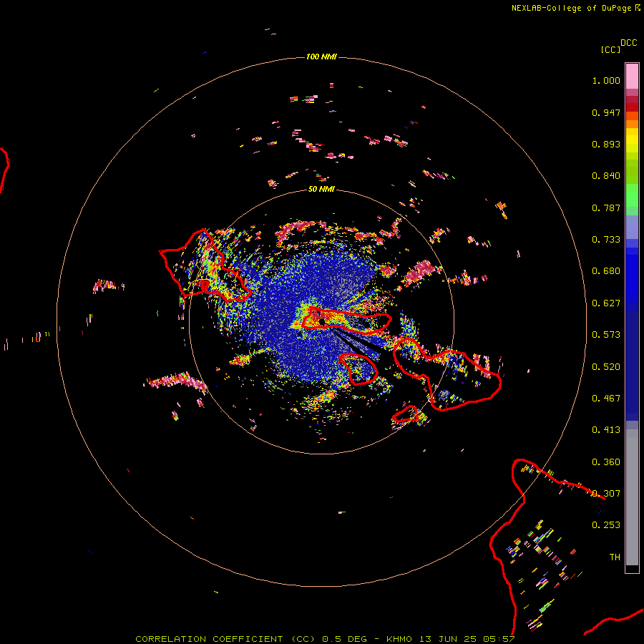Click the pink color band beside 1.000

(x=632, y=77)
